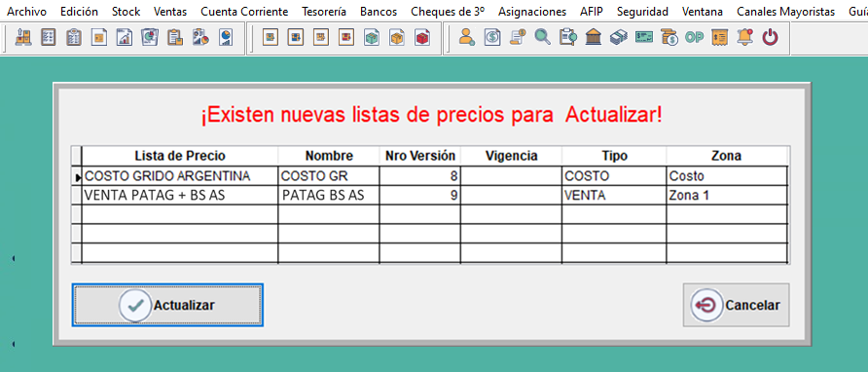This screenshot has width=868, height=372.
Task: Click the Actualizar button
Action: click(x=167, y=305)
